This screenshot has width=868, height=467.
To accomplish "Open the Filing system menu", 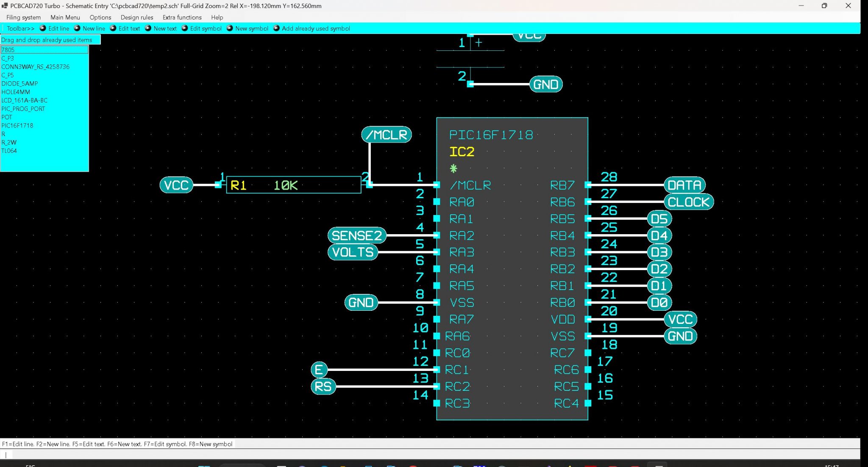I will click(23, 17).
